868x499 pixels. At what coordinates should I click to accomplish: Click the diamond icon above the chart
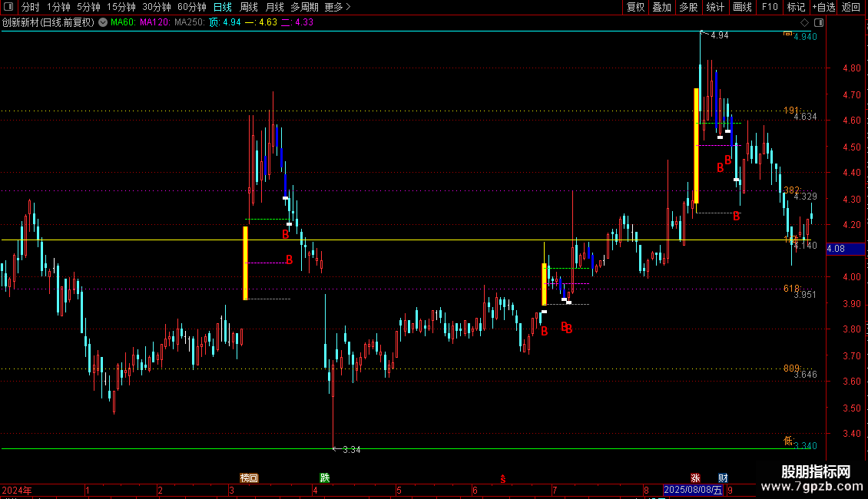[805, 22]
